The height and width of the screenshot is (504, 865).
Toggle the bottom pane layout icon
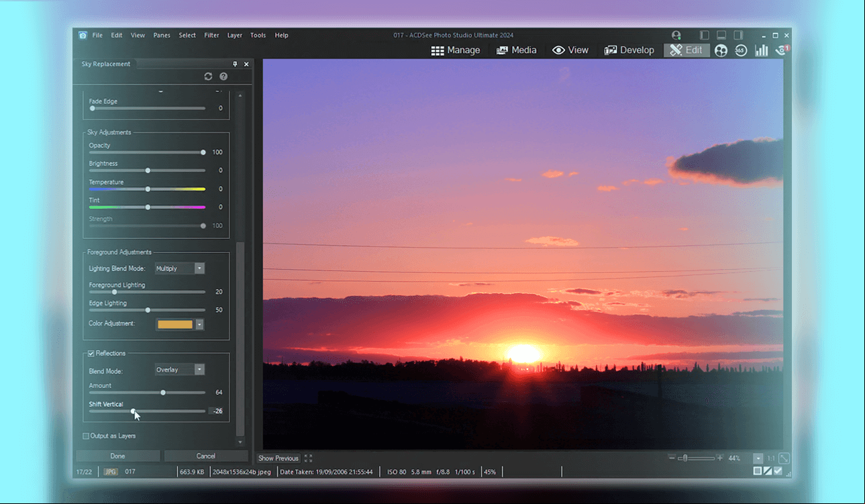[721, 36]
